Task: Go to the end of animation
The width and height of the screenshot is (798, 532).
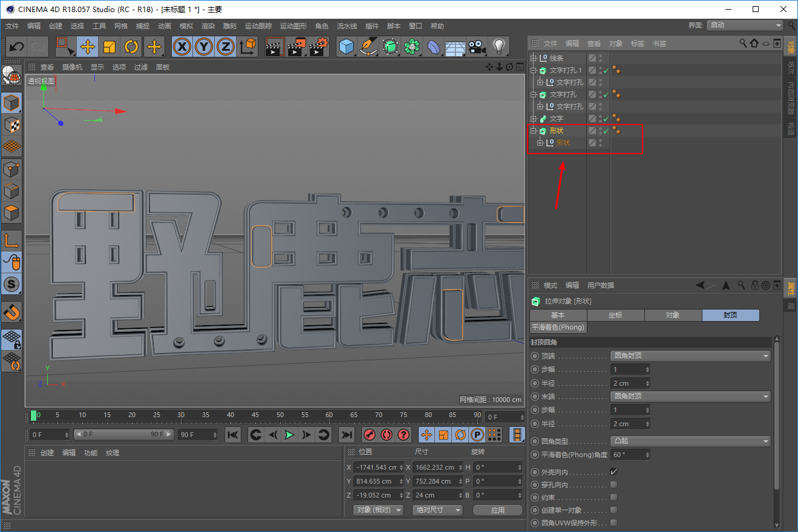Action: pyautogui.click(x=346, y=435)
